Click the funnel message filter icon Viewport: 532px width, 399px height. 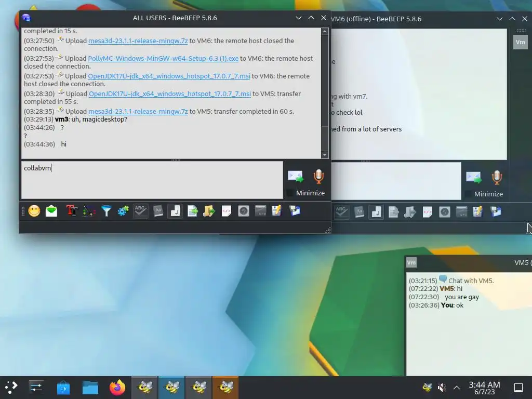coord(106,211)
